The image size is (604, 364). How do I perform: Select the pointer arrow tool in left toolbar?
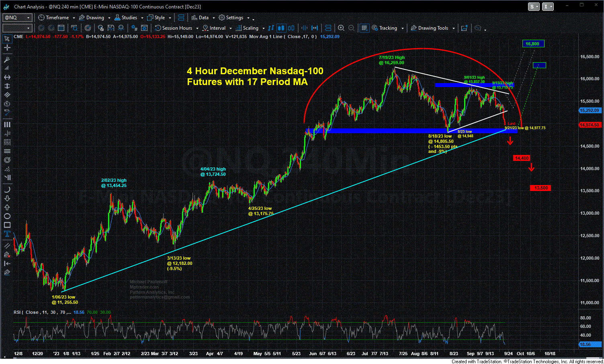[7, 39]
